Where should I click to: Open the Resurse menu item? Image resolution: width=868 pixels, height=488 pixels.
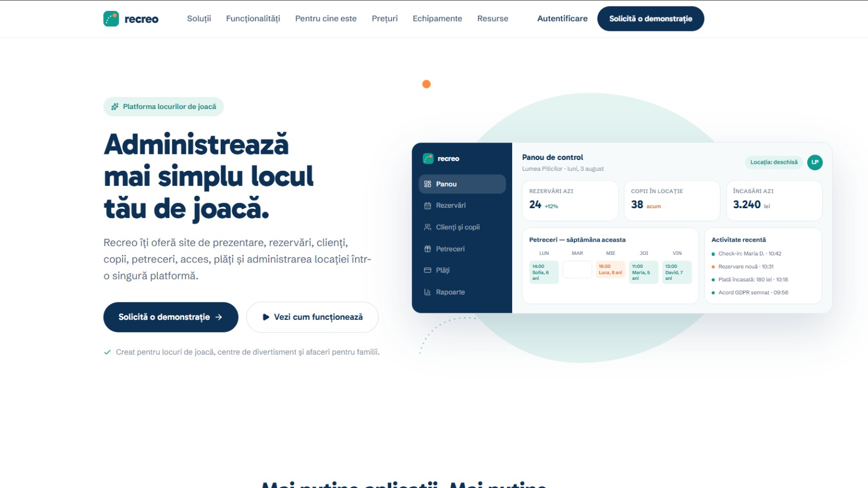pyautogui.click(x=493, y=18)
